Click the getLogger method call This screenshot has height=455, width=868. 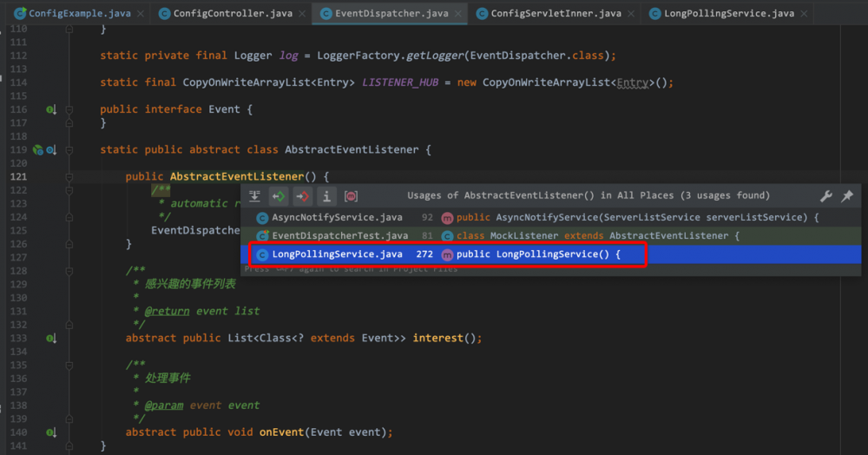point(435,56)
